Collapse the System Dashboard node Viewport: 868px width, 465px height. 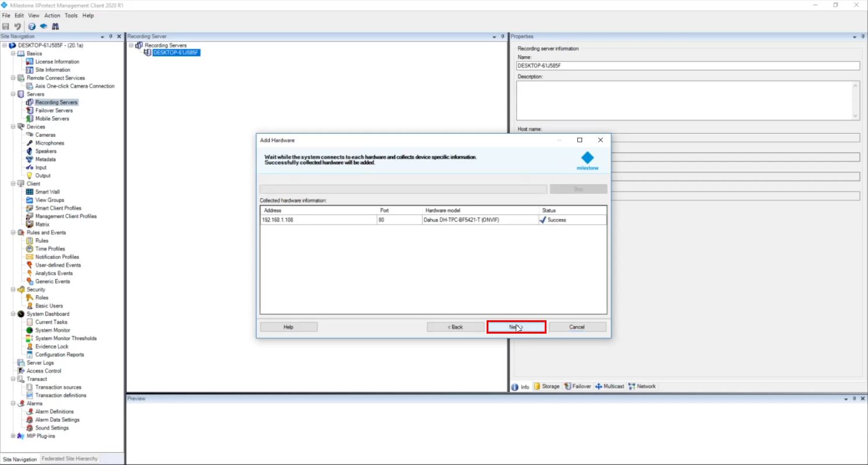[13, 314]
